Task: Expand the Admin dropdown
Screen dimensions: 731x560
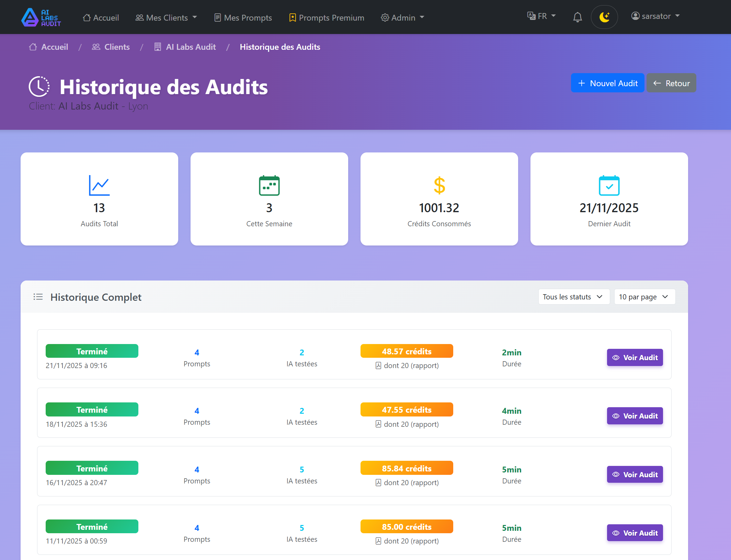Action: pos(402,18)
